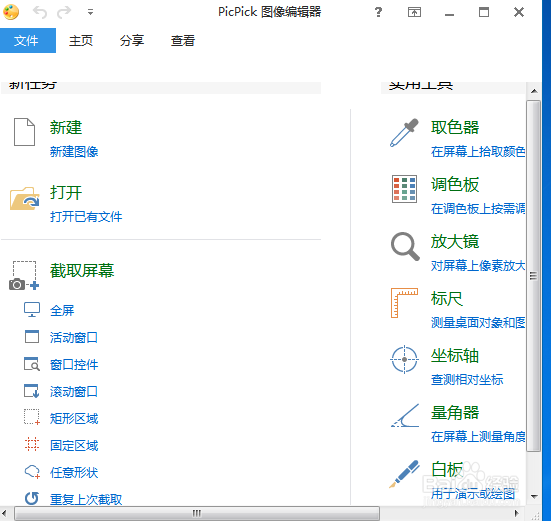Select 重复上次截取 option
The image size is (551, 521).
pyautogui.click(x=86, y=499)
